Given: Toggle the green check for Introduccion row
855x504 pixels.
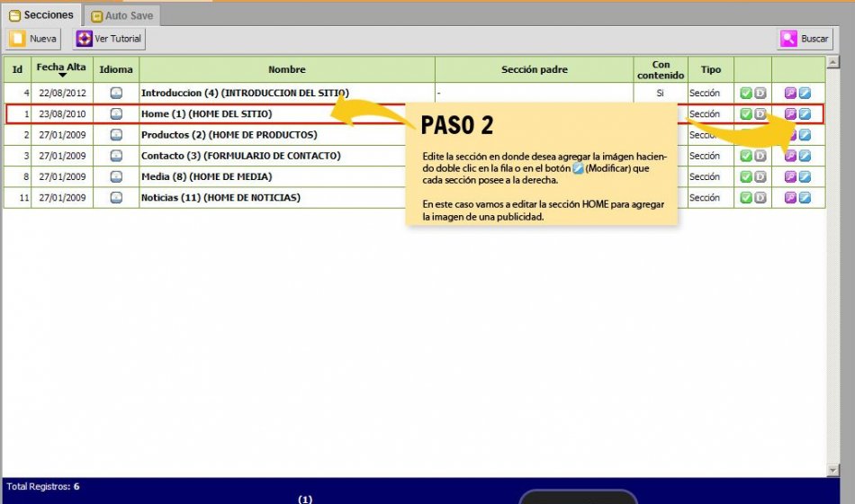Looking at the screenshot, I should 746,93.
